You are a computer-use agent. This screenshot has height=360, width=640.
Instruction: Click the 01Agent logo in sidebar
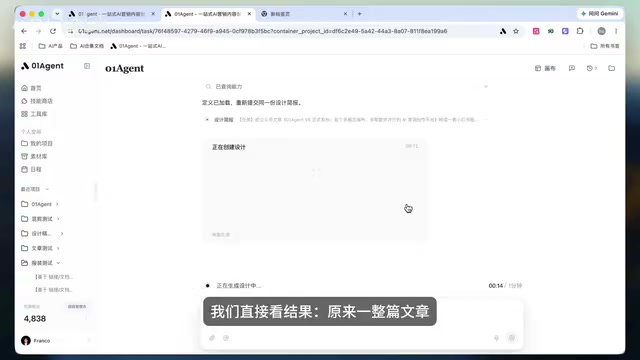pyautogui.click(x=42, y=66)
